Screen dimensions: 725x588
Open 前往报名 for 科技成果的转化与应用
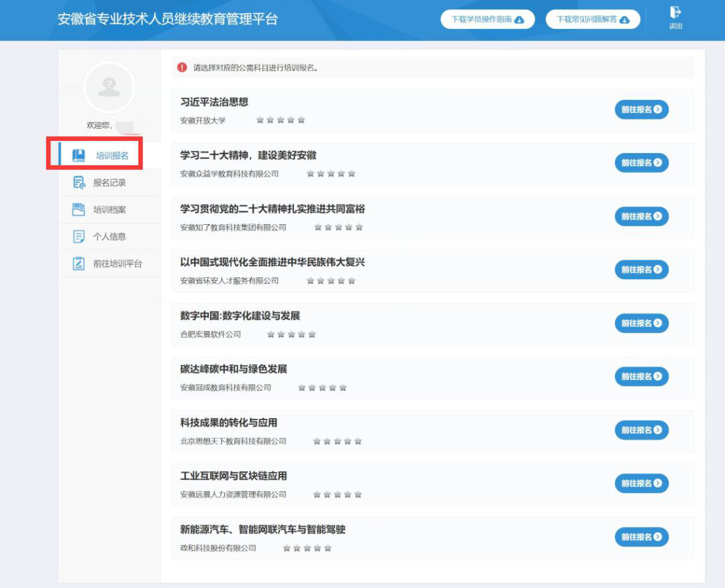(641, 430)
